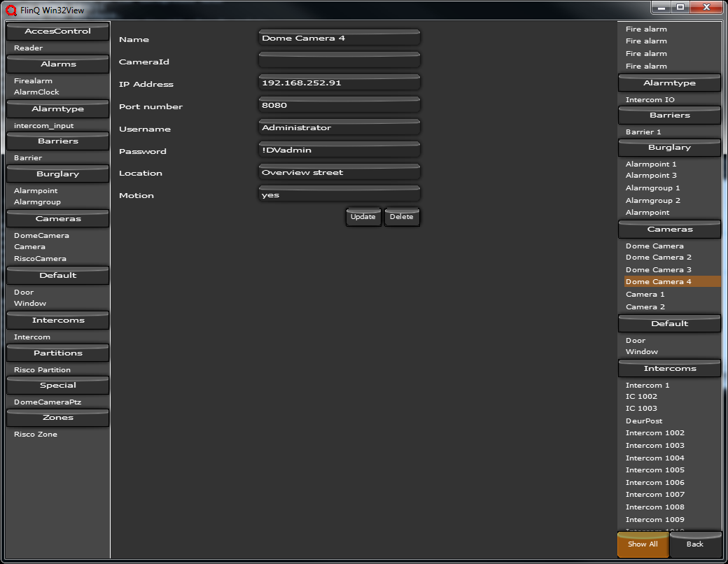Select Intercom 1005 in right list
The image size is (728, 564).
(654, 470)
